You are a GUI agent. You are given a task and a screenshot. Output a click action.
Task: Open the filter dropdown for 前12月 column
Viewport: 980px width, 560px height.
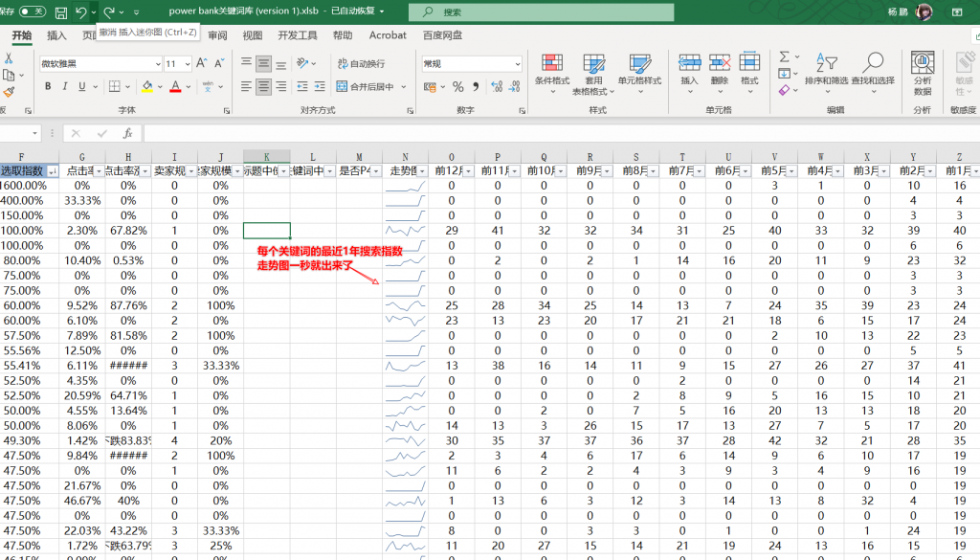tap(468, 170)
